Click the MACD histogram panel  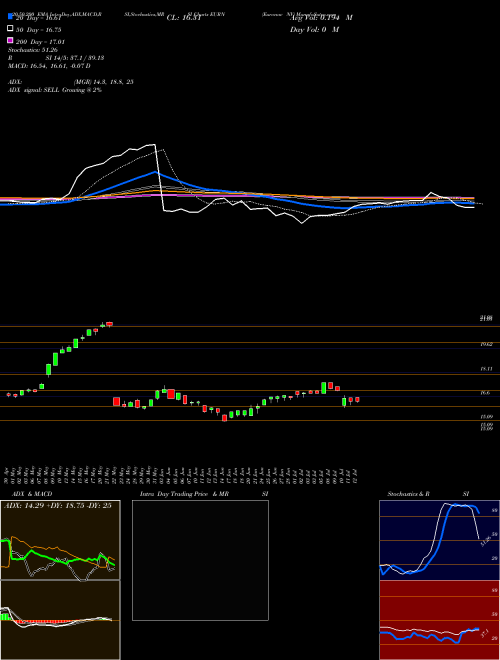click(x=60, y=620)
